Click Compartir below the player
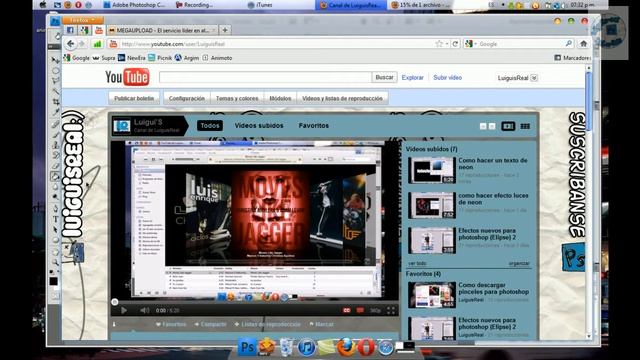The width and height of the screenshot is (640, 360). 210,324
